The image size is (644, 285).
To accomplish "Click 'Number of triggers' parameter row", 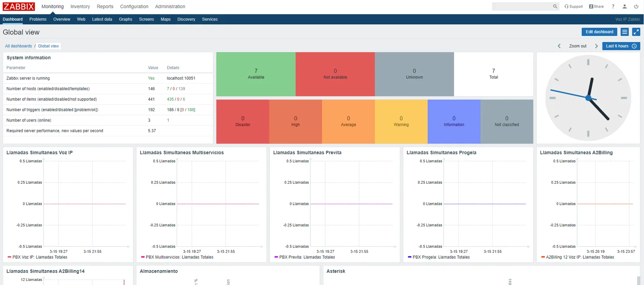I will coord(108,110).
